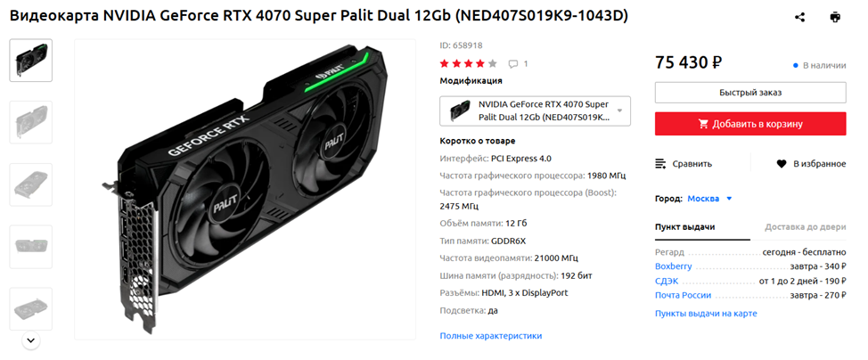Click the Сравнить compare icon
Viewport: 868px width, 360px height.
660,163
